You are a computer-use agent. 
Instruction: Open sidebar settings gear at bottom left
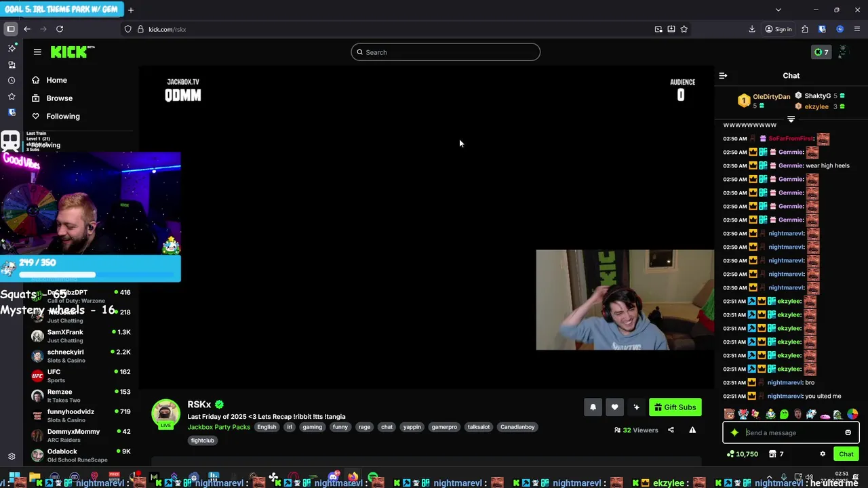[12, 457]
